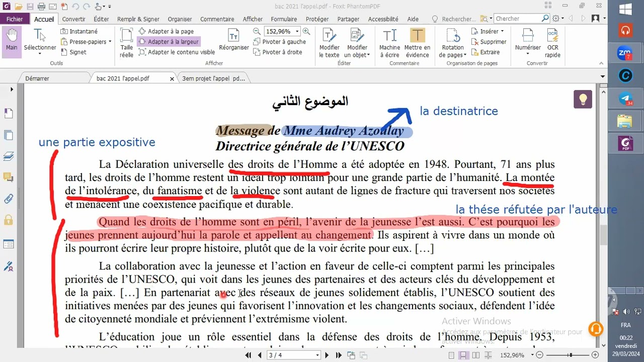Toggle the Mettre en évidence highlighter

coord(417,43)
